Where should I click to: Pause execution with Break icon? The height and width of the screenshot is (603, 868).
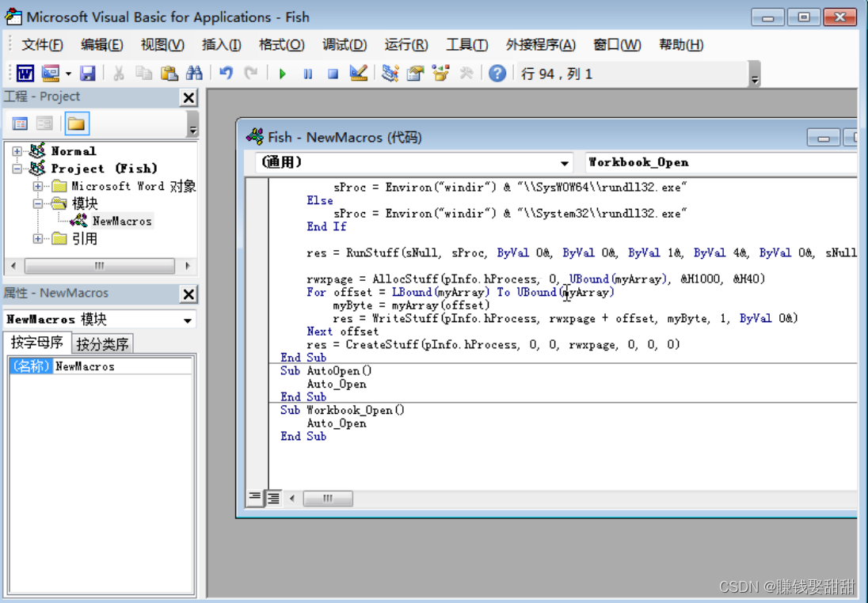(308, 74)
